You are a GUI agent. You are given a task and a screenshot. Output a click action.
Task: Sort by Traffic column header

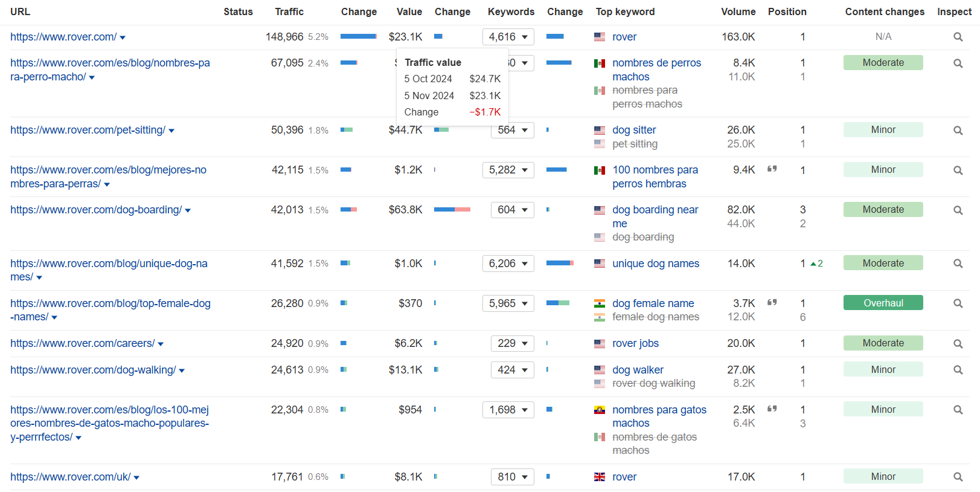click(x=289, y=11)
